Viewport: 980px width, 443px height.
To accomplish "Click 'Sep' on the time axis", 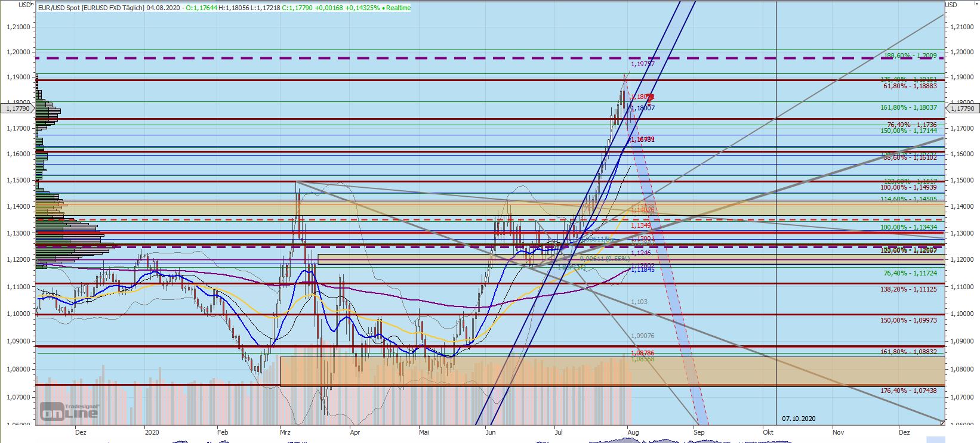I will click(699, 432).
